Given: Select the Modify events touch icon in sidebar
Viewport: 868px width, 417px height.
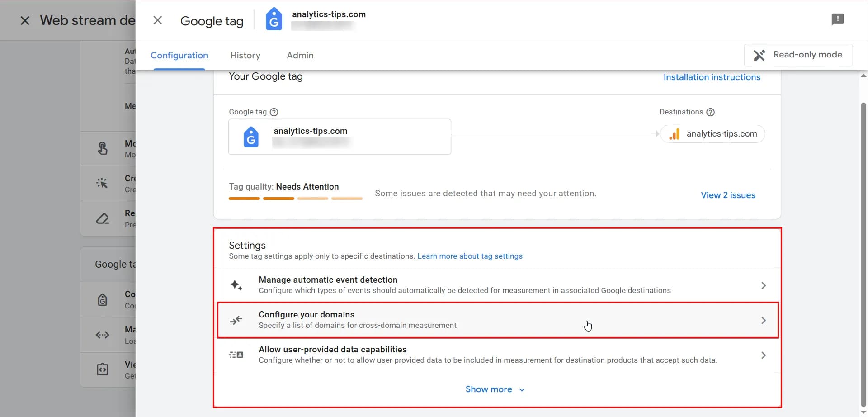Looking at the screenshot, I should pyautogui.click(x=103, y=148).
